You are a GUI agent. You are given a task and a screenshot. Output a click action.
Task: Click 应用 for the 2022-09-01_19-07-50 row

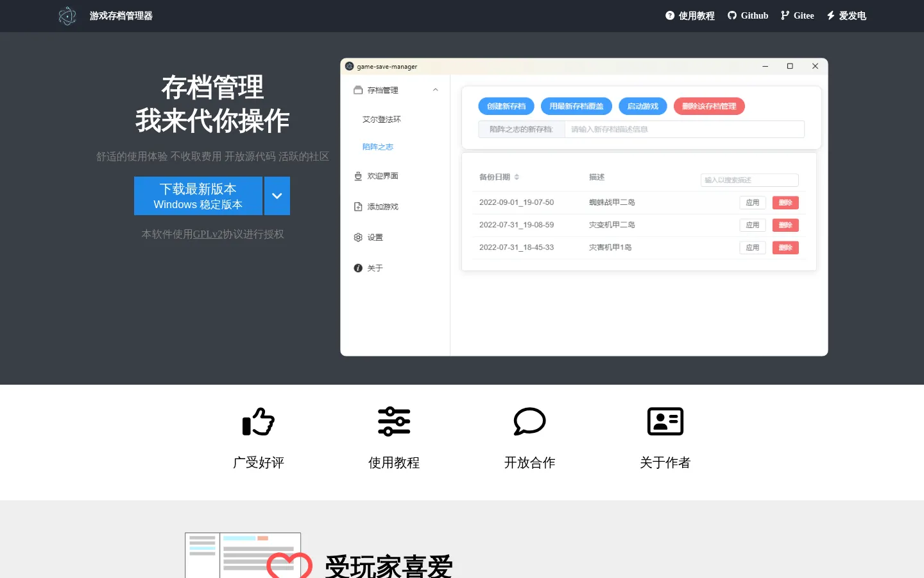coord(753,203)
